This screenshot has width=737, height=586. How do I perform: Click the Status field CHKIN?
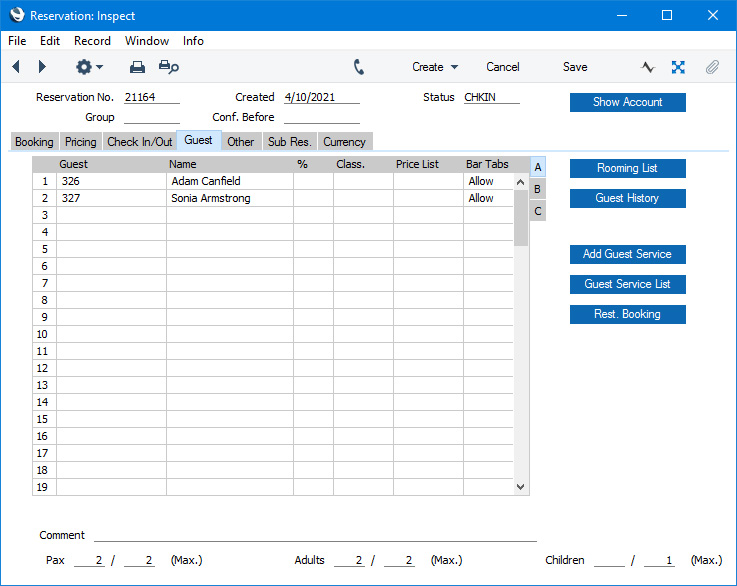click(492, 97)
